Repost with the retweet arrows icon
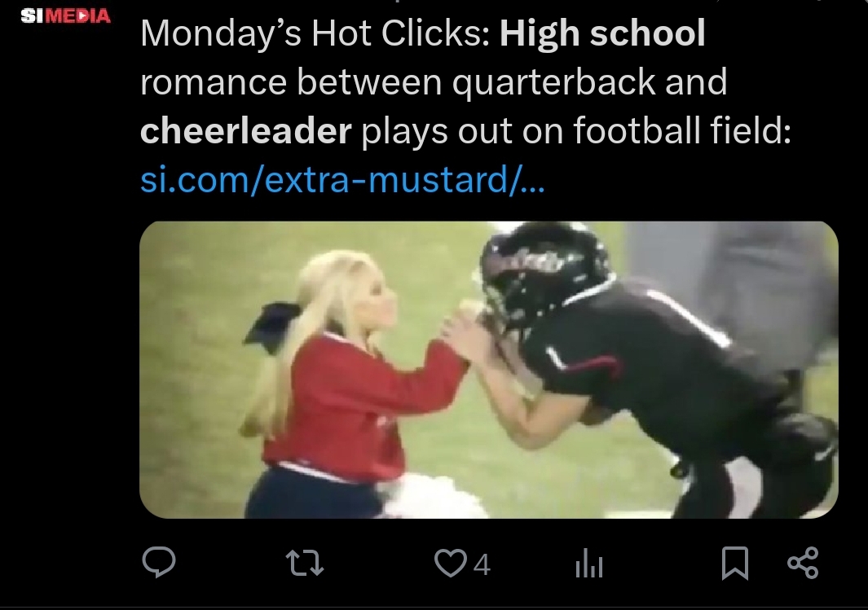The image size is (868, 610). [305, 563]
